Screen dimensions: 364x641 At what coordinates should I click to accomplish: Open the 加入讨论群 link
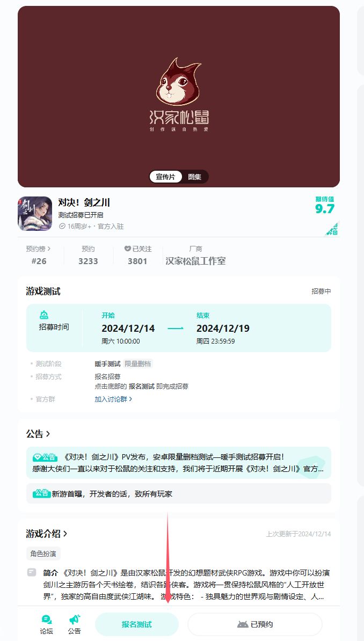click(x=113, y=399)
